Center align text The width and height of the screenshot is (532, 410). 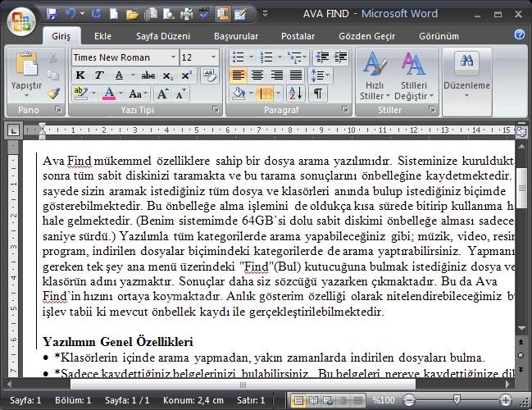coord(257,75)
